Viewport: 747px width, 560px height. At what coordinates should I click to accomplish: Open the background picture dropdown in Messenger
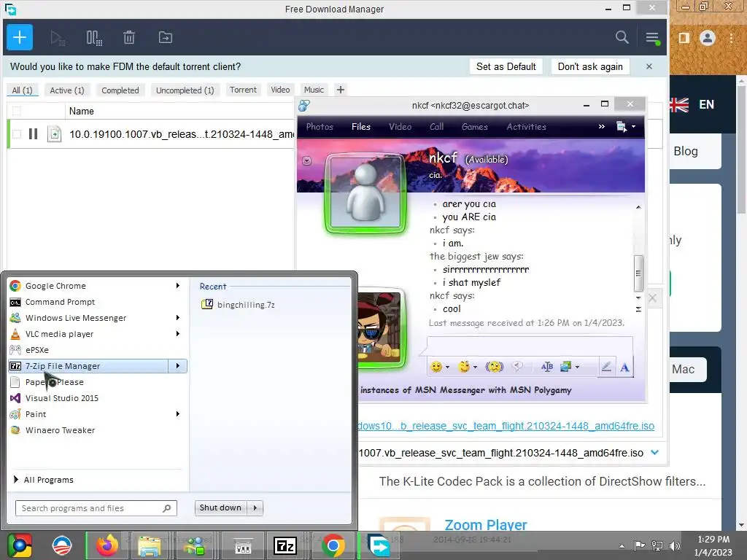coord(570,367)
